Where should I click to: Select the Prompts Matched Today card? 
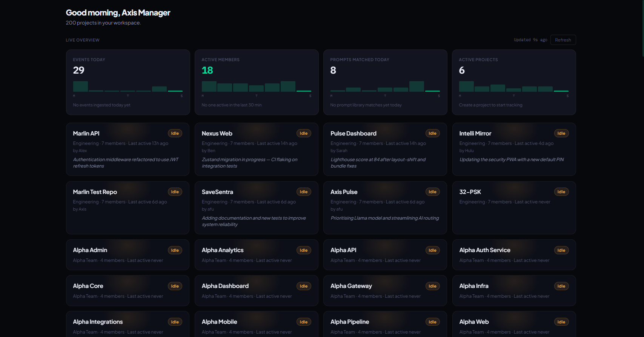pos(385,82)
